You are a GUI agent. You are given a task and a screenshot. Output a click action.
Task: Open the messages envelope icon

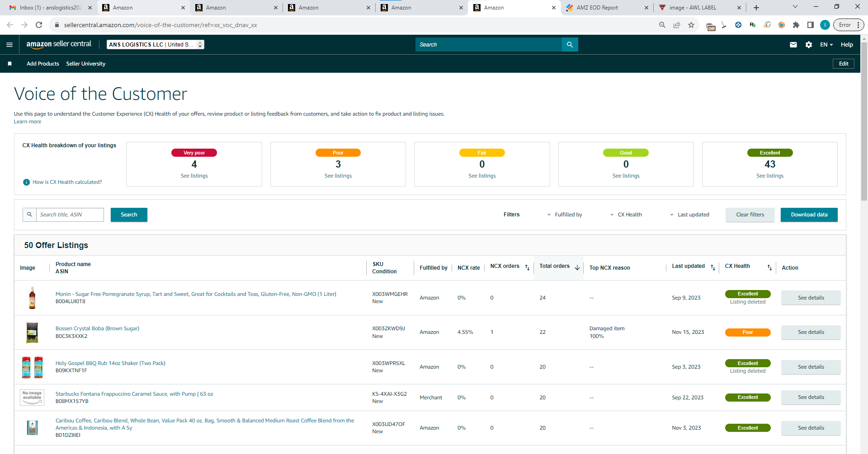pyautogui.click(x=793, y=45)
